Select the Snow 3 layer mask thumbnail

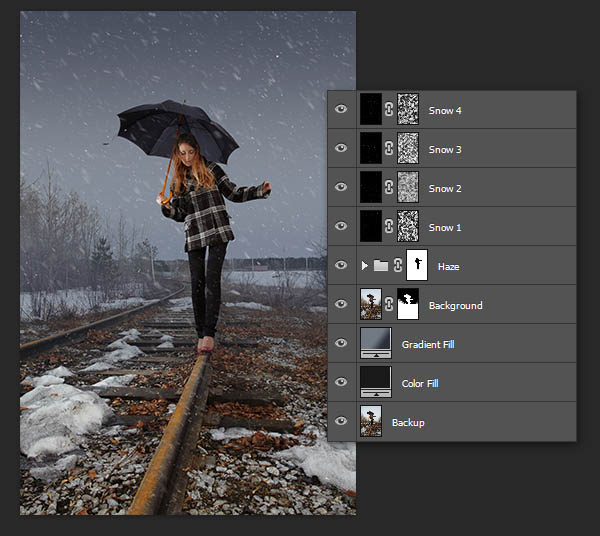(408, 149)
